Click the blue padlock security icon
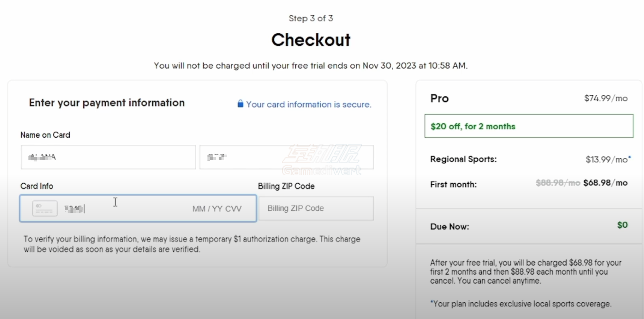 240,104
